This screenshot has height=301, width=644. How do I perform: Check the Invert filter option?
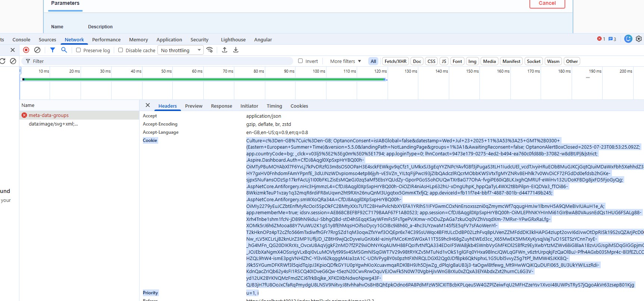[x=300, y=61]
